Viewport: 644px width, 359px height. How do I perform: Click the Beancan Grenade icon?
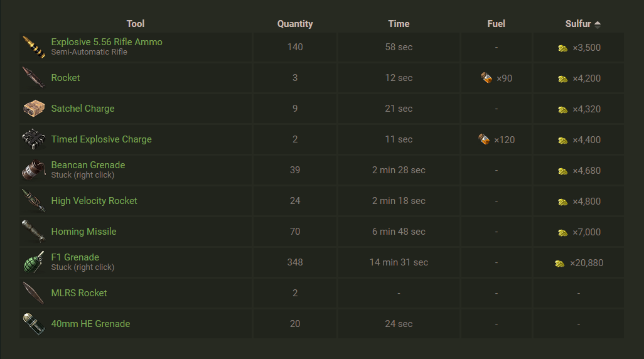33,170
